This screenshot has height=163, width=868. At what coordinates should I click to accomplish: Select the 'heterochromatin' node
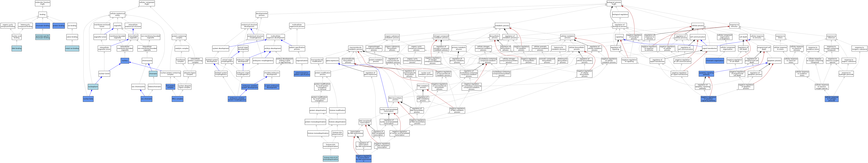(x=155, y=87)
